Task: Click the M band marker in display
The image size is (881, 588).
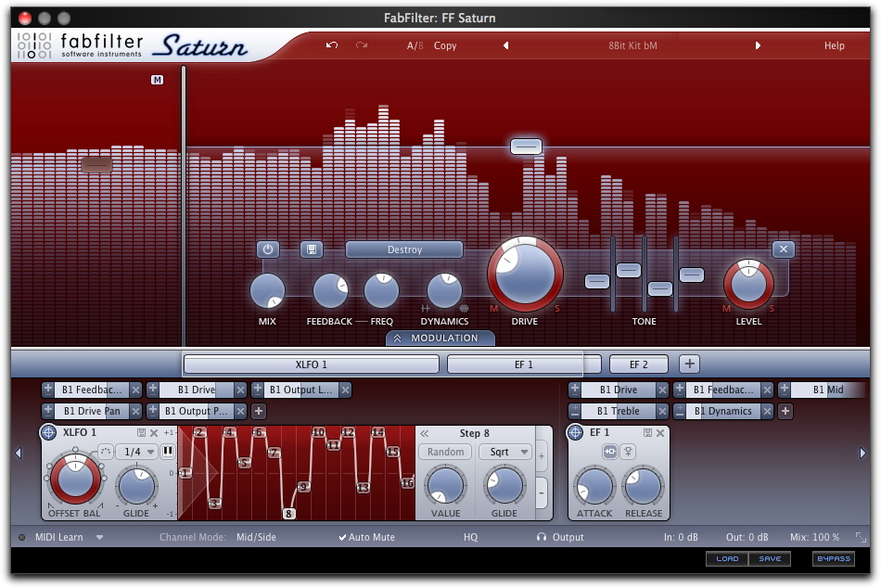Action: pyautogui.click(x=157, y=80)
